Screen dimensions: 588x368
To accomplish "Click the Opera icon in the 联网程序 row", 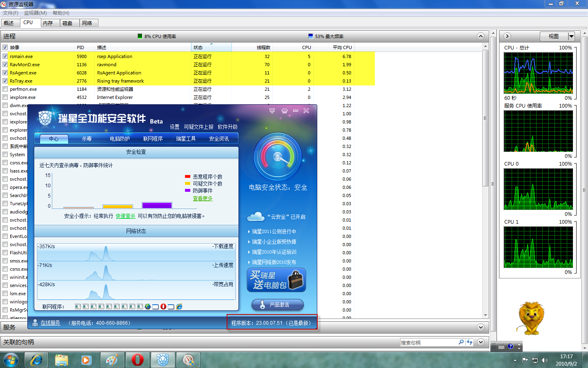I will click(x=163, y=307).
